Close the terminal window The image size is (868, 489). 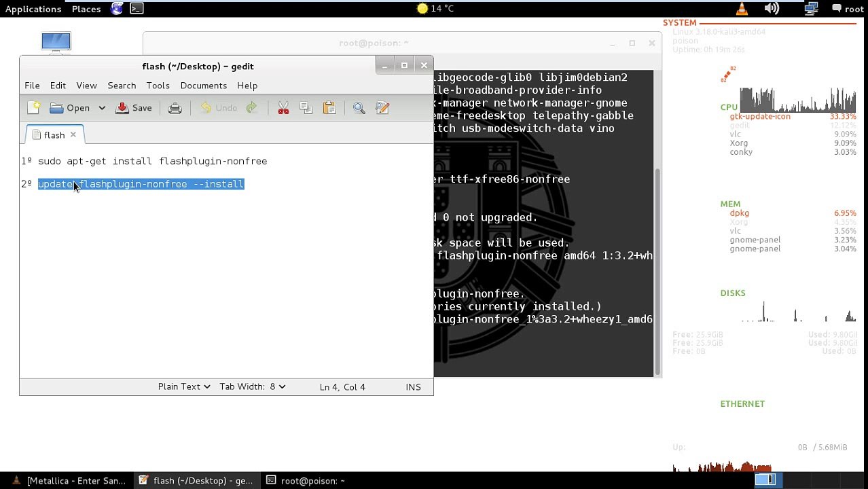pos(651,43)
